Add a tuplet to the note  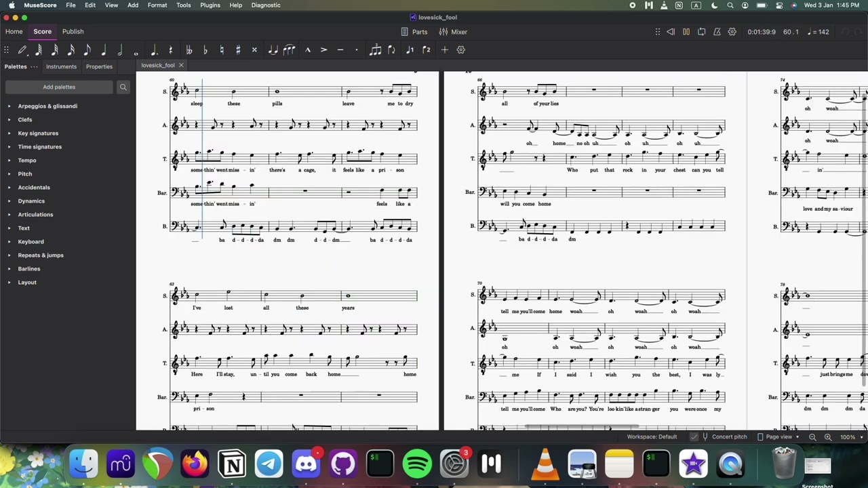coord(375,49)
